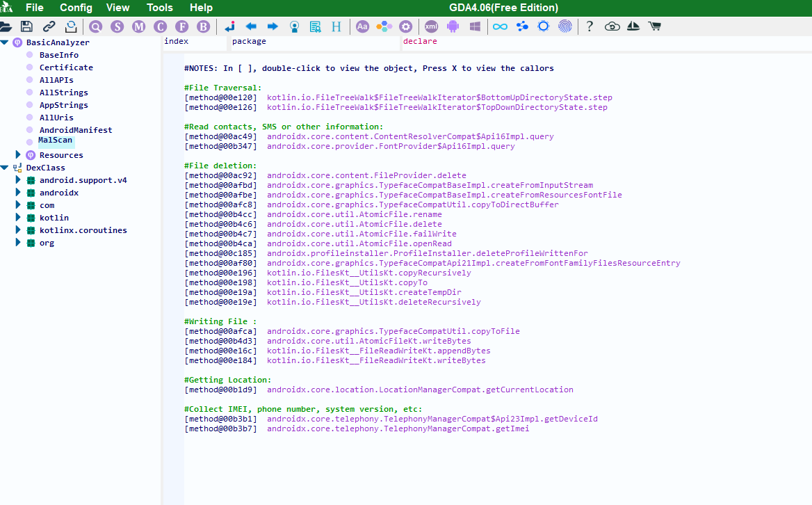Image resolution: width=812 pixels, height=505 pixels.
Task: Select AllStrings in the tree
Action: [x=64, y=93]
